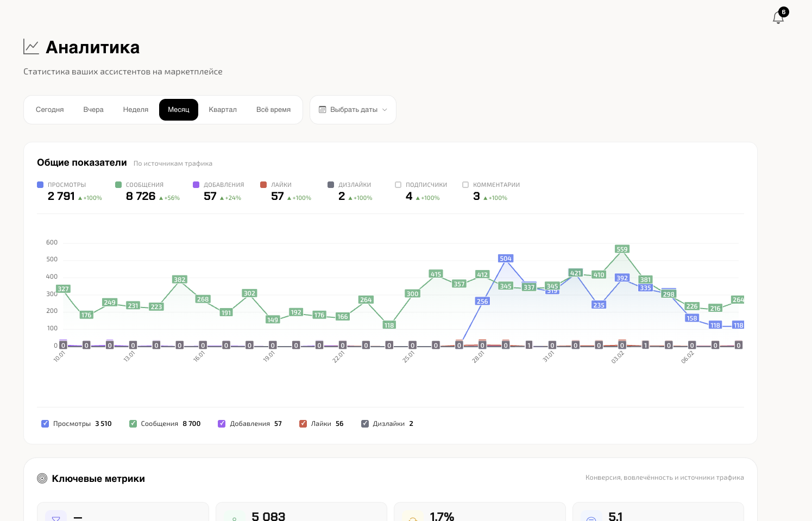Click the blue Просмотры color swatch
Image resolution: width=812 pixels, height=521 pixels.
[40, 185]
